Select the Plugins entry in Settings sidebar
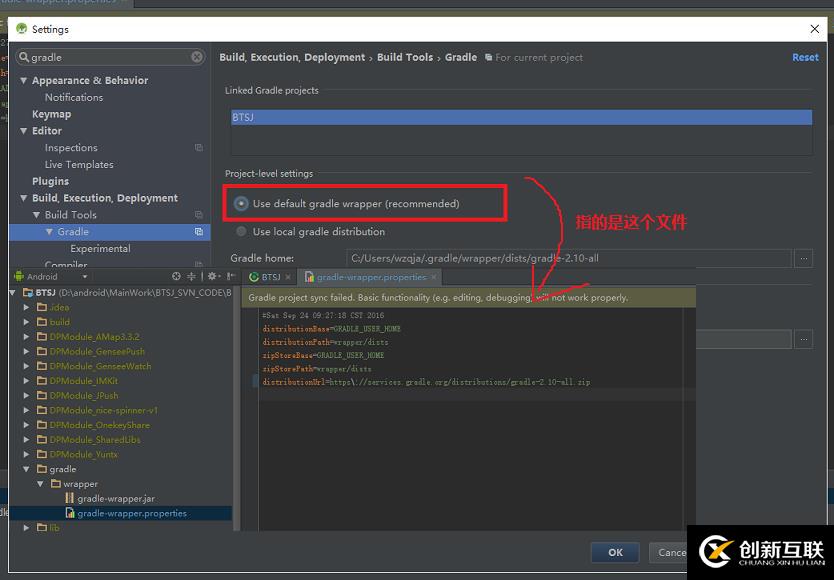Viewport: 834px width, 580px height. click(49, 181)
